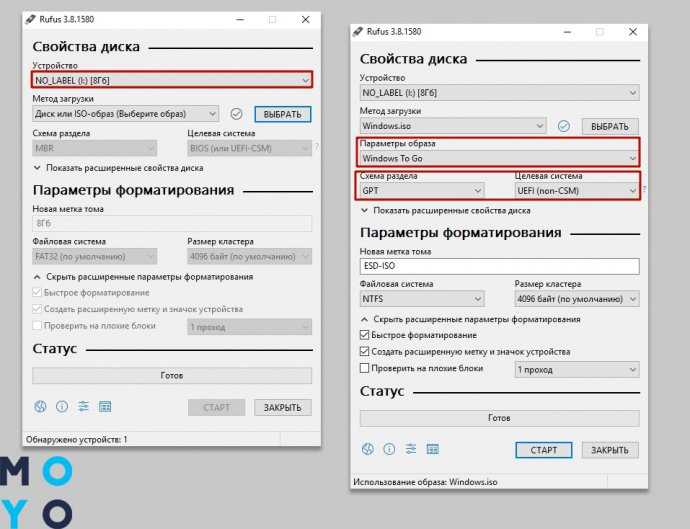Click Rufus app icon in right title bar

pyautogui.click(x=358, y=32)
